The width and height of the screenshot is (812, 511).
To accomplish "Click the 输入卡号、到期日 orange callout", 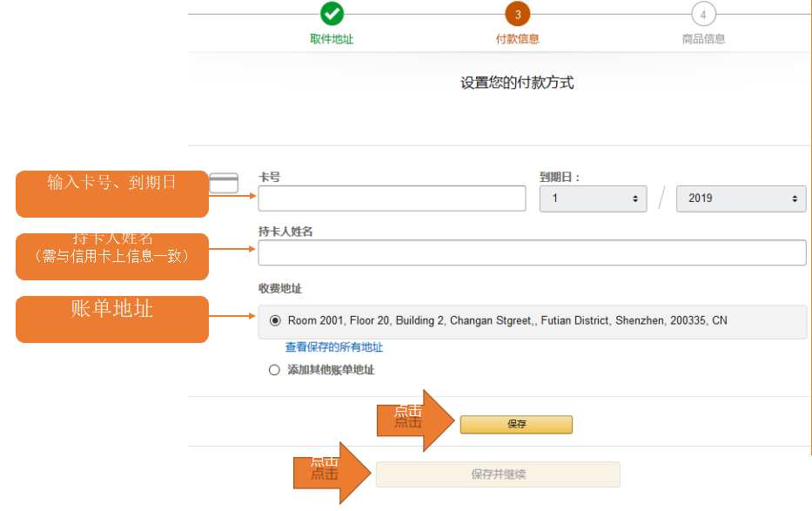I will click(111, 193).
